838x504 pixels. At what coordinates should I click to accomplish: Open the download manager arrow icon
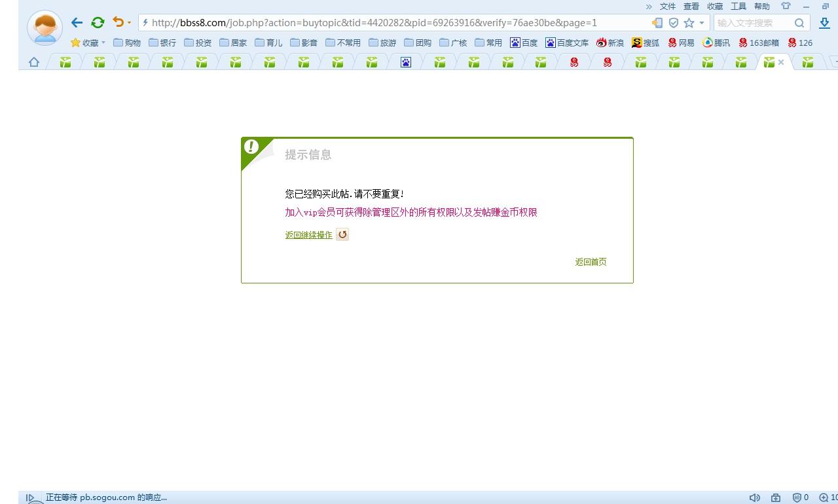(x=824, y=23)
